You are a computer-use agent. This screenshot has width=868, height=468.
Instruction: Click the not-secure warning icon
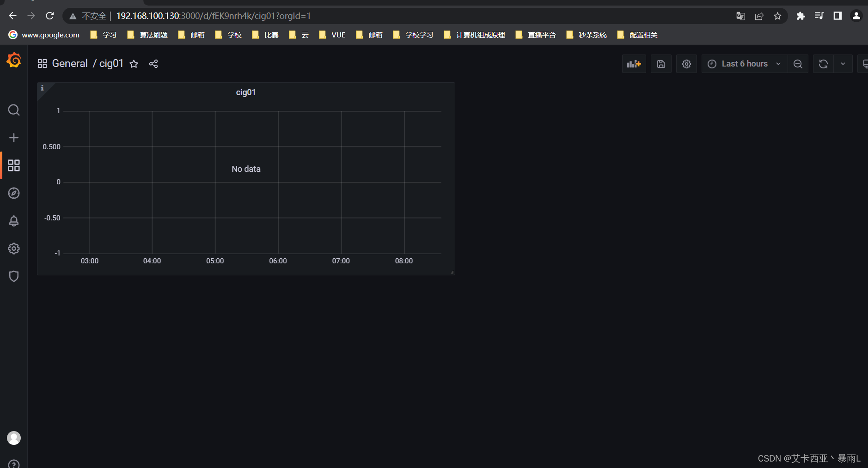tap(73, 16)
